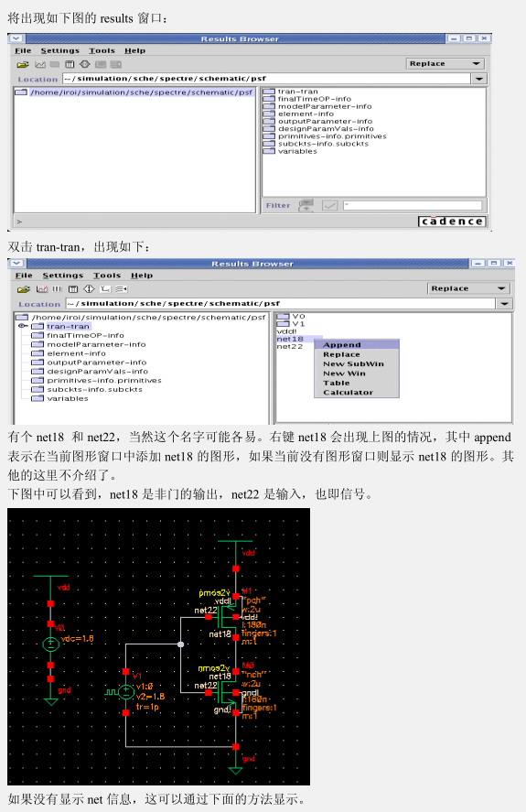Select element-info in upper right list

click(x=306, y=114)
